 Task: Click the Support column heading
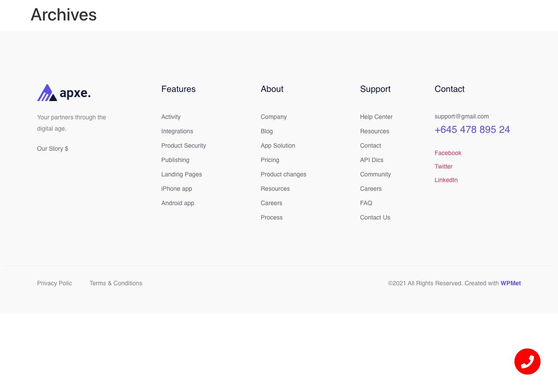[x=375, y=89]
